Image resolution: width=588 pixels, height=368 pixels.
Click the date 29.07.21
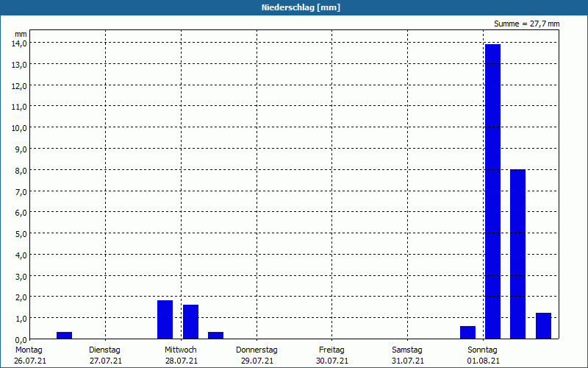[x=257, y=361]
